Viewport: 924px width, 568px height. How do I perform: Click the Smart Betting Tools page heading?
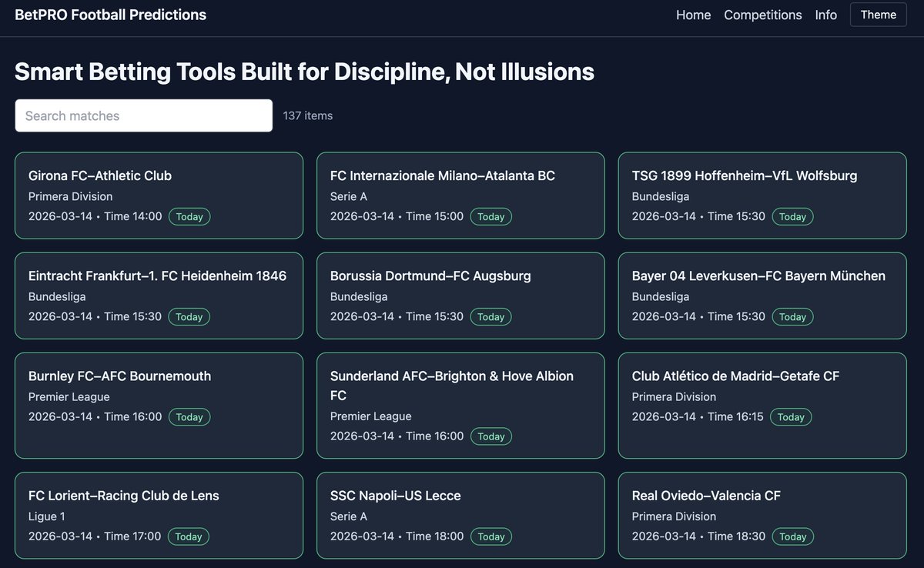[304, 72]
